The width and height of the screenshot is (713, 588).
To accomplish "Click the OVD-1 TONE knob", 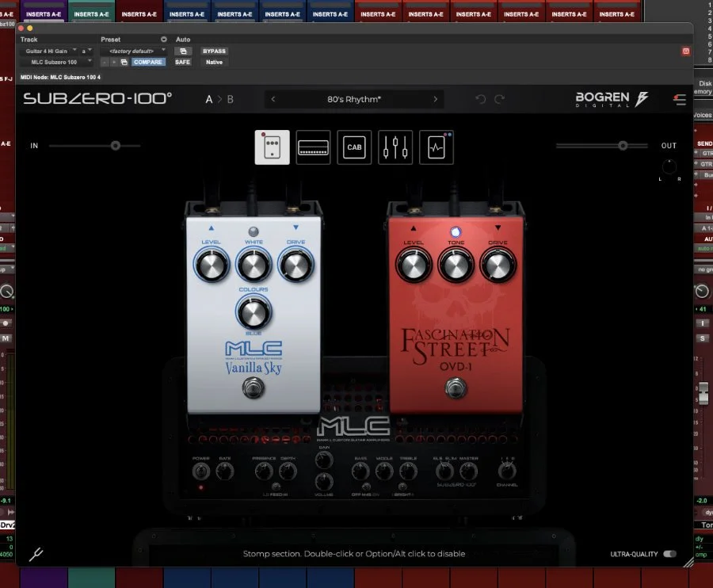I will [x=456, y=265].
